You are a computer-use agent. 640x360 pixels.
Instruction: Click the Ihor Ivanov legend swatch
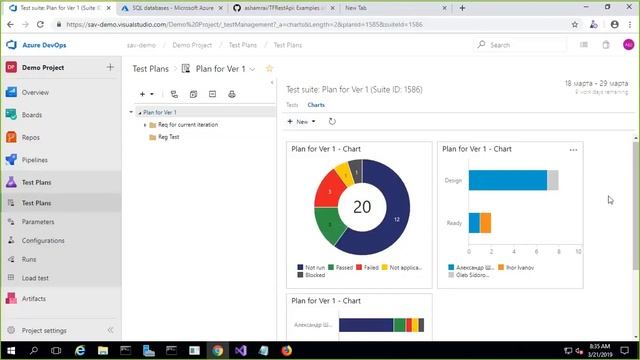pos(501,267)
